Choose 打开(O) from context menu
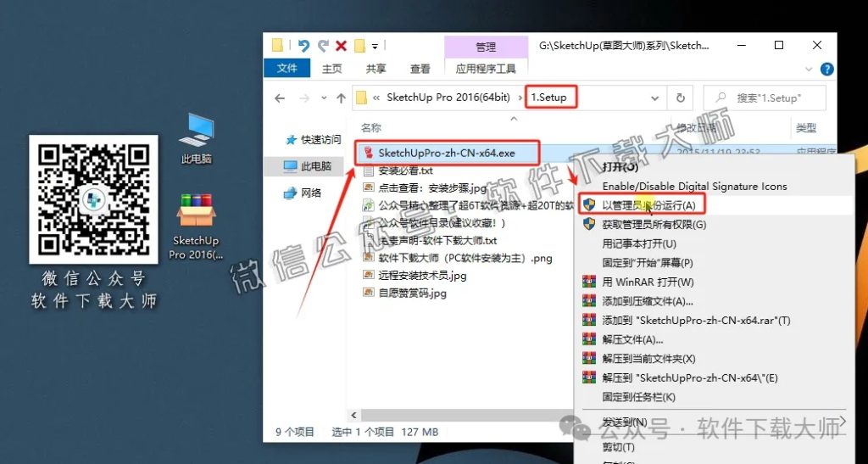 pyautogui.click(x=620, y=166)
